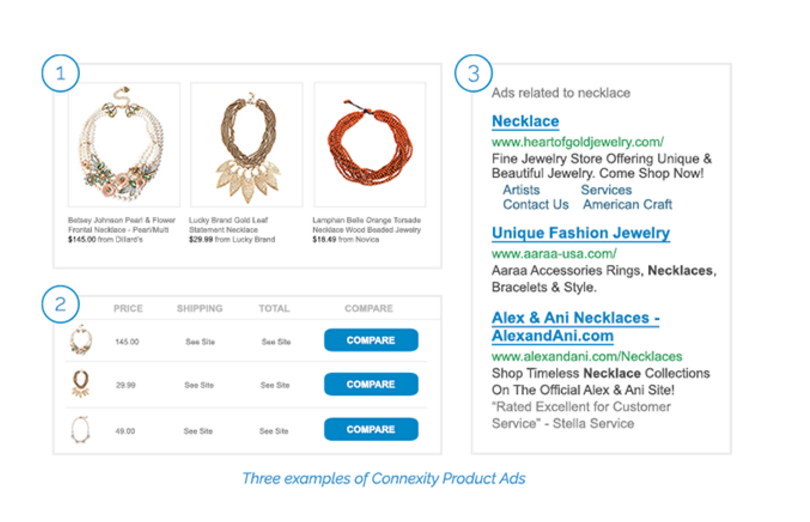Viewport: 810px width, 522px height.
Task: Click the American Craft sitelink
Action: 628,205
